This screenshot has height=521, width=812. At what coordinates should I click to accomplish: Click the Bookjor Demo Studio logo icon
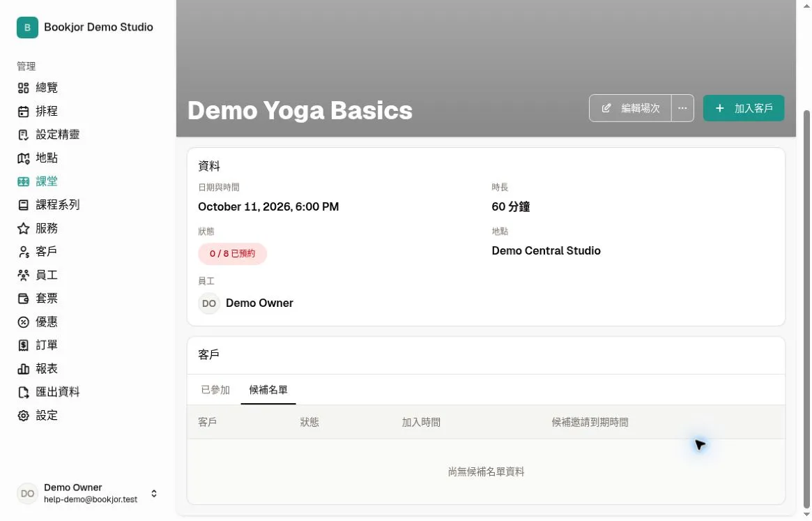click(27, 27)
